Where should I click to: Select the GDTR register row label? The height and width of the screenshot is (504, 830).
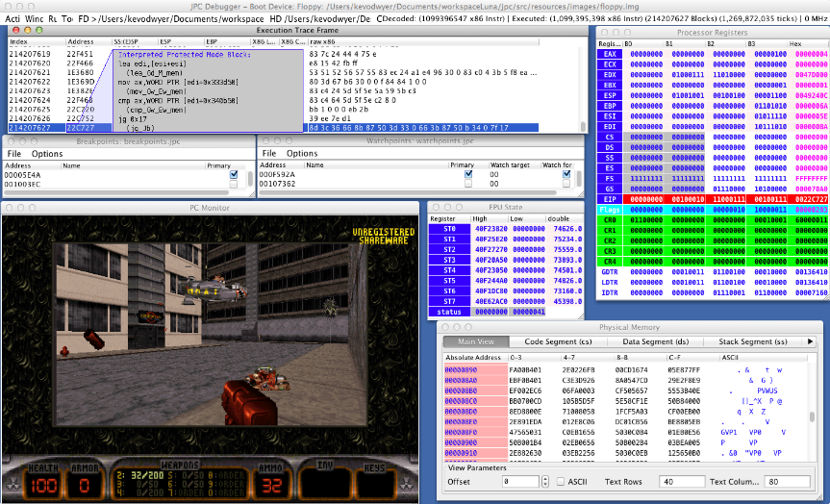(x=609, y=272)
